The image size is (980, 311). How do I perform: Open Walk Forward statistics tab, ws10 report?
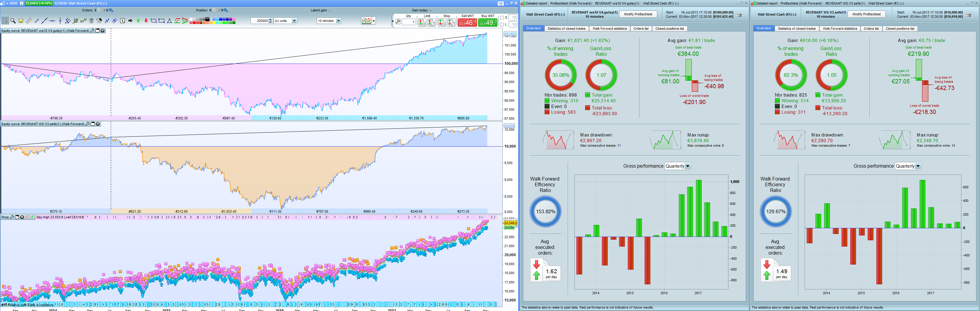tap(609, 28)
